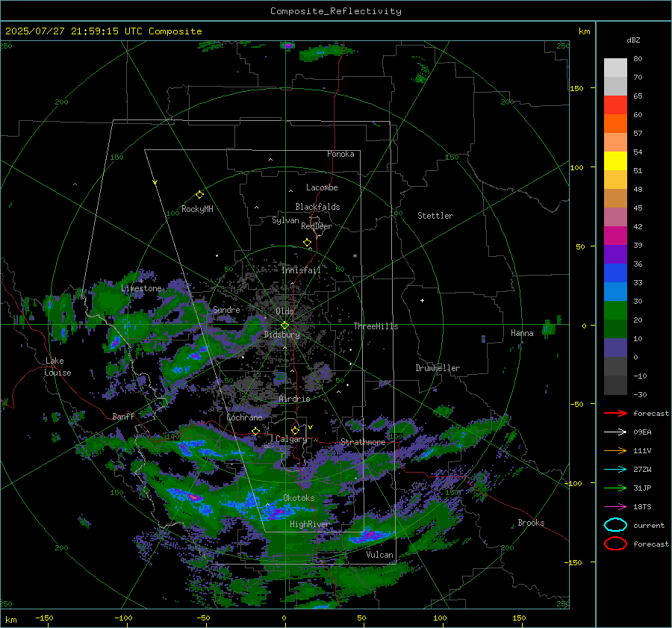Click the Limestone label
Screen dimensions: 672x628
(141, 288)
